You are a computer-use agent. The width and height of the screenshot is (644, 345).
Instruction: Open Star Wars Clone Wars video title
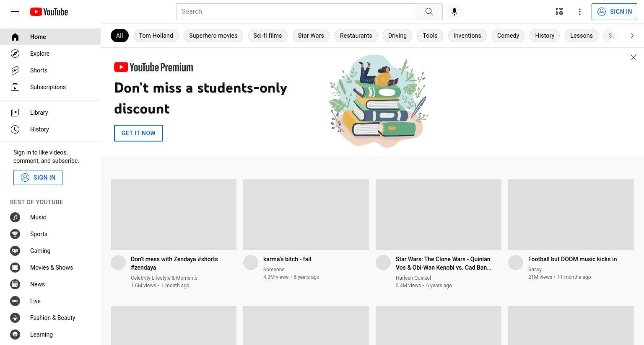pos(443,263)
